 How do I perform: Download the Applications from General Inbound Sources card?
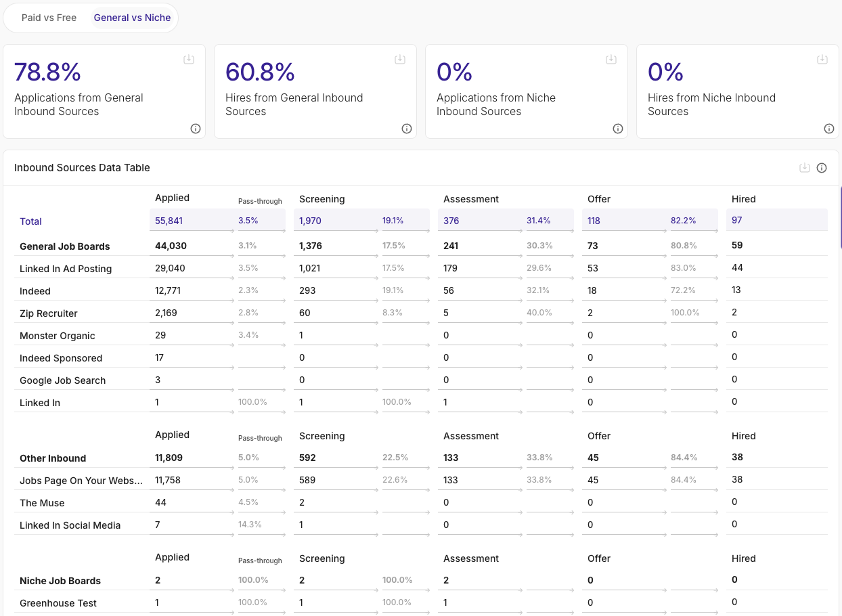coord(189,60)
